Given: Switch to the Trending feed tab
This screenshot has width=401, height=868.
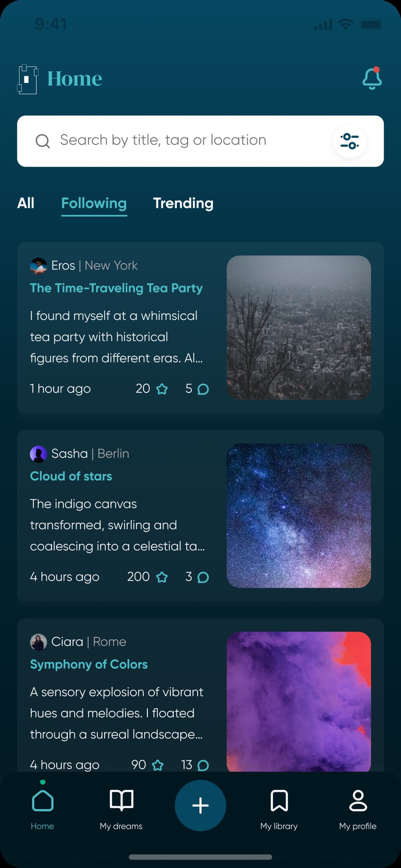Looking at the screenshot, I should pos(183,203).
